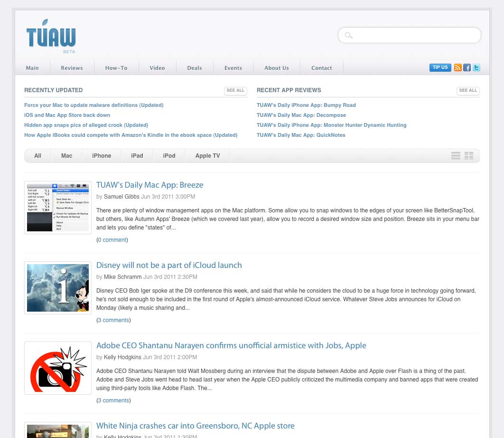Viewport: 504px width, 438px height.
Task: Select the iPad category tab
Action: pos(137,156)
